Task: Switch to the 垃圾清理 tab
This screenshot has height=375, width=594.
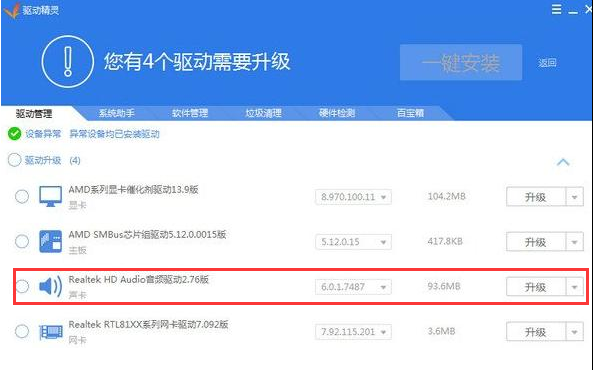Action: coord(263,113)
